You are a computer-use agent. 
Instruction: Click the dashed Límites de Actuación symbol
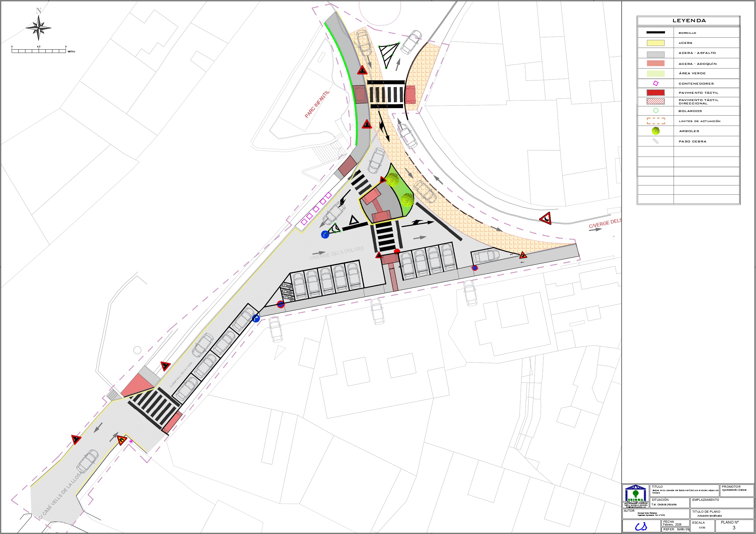[x=655, y=121]
